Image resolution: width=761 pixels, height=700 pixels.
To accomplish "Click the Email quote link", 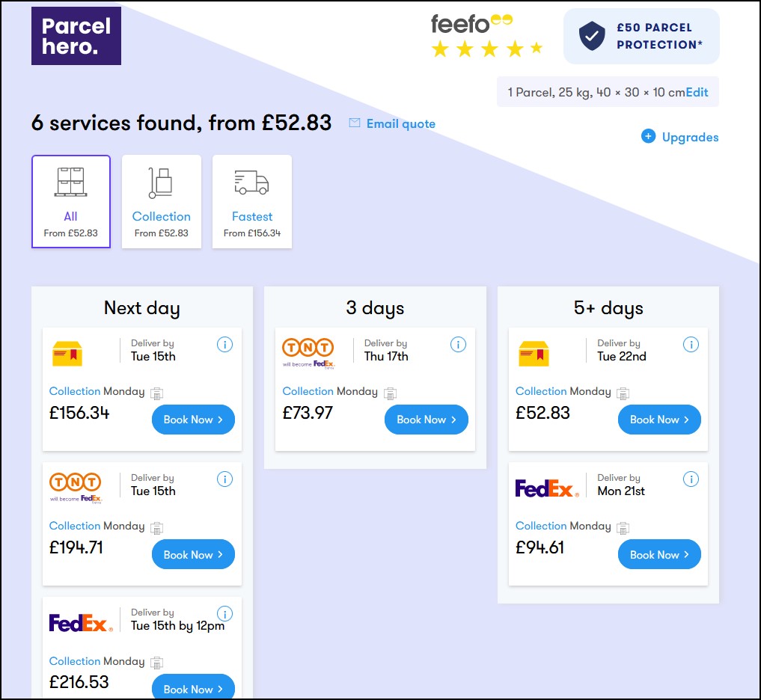I will point(401,124).
